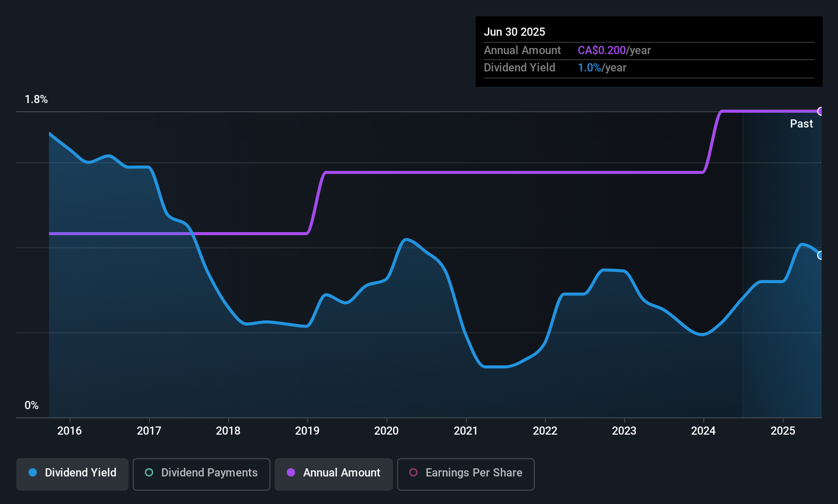Click the purple Annual Amount legend dot
The height and width of the screenshot is (504, 838).
pos(291,473)
